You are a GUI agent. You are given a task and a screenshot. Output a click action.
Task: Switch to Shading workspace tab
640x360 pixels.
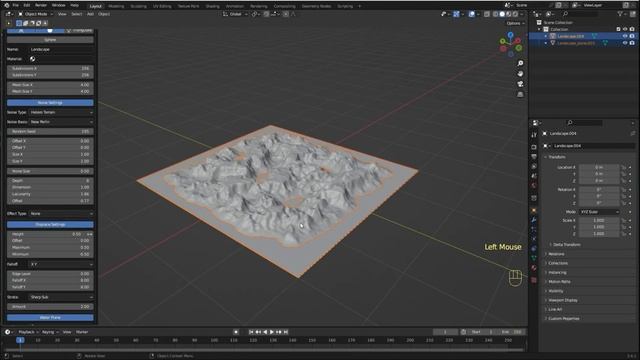click(x=212, y=6)
